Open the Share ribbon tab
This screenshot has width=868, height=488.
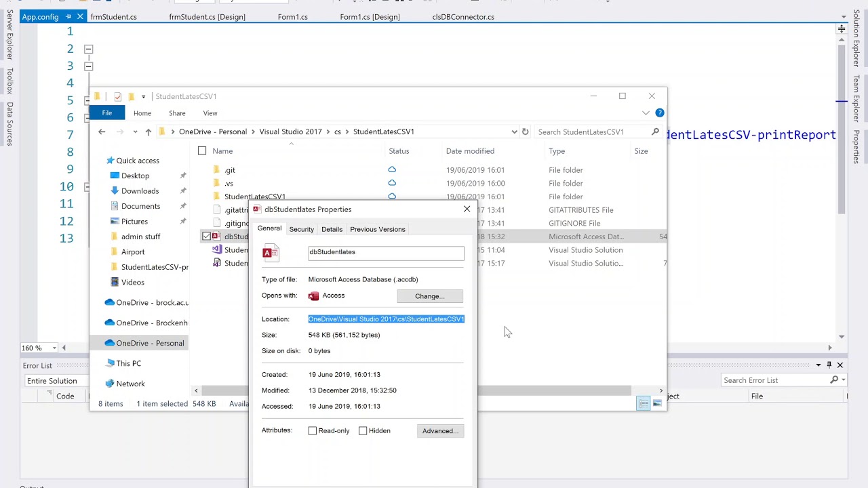click(177, 113)
